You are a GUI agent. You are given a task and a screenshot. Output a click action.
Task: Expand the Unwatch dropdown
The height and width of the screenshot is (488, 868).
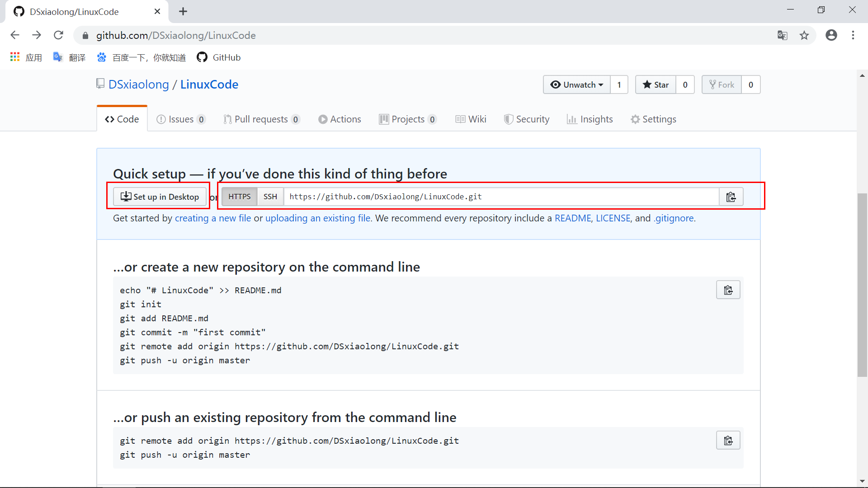tap(577, 85)
